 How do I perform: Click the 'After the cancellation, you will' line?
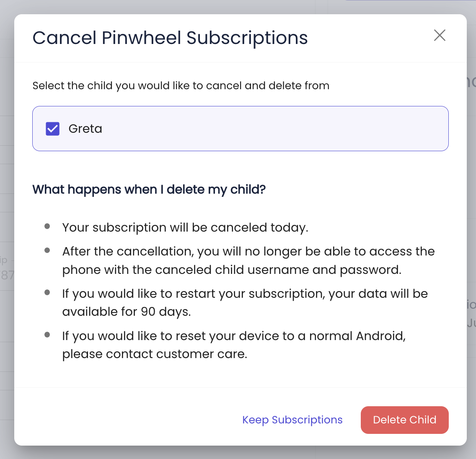248,251
